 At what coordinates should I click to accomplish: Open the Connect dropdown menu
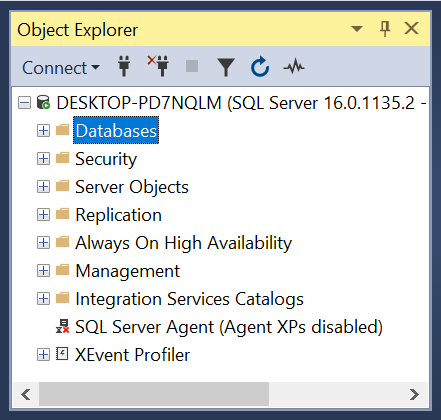(x=61, y=68)
